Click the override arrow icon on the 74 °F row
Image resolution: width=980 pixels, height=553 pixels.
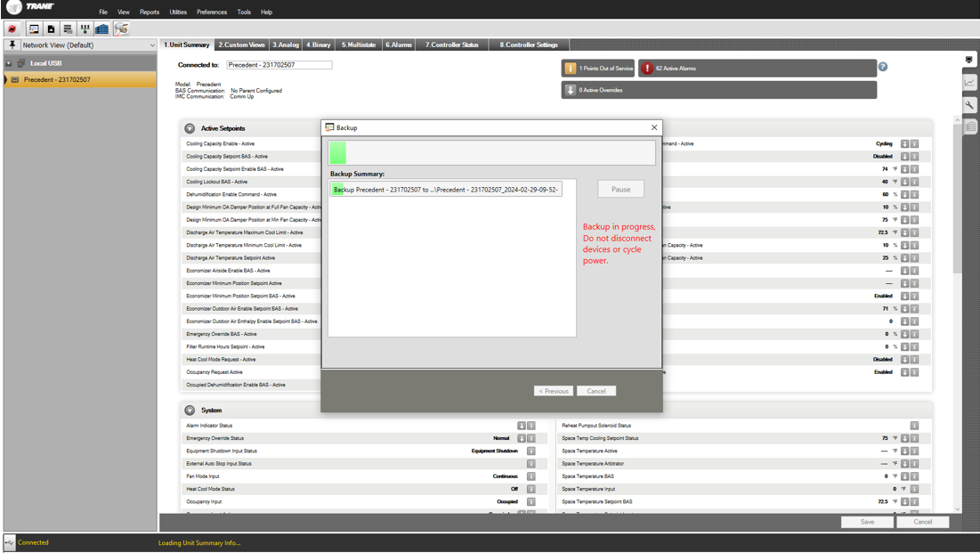[x=904, y=169]
